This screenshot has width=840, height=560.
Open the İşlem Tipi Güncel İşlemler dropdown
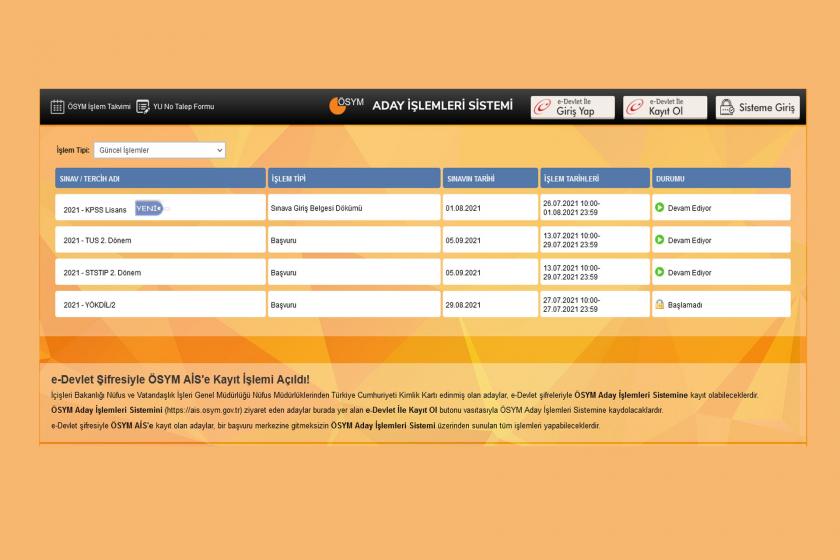pyautogui.click(x=160, y=150)
